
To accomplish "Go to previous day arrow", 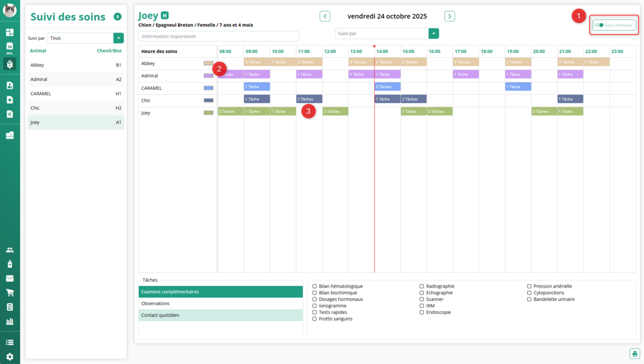I will coord(324,16).
